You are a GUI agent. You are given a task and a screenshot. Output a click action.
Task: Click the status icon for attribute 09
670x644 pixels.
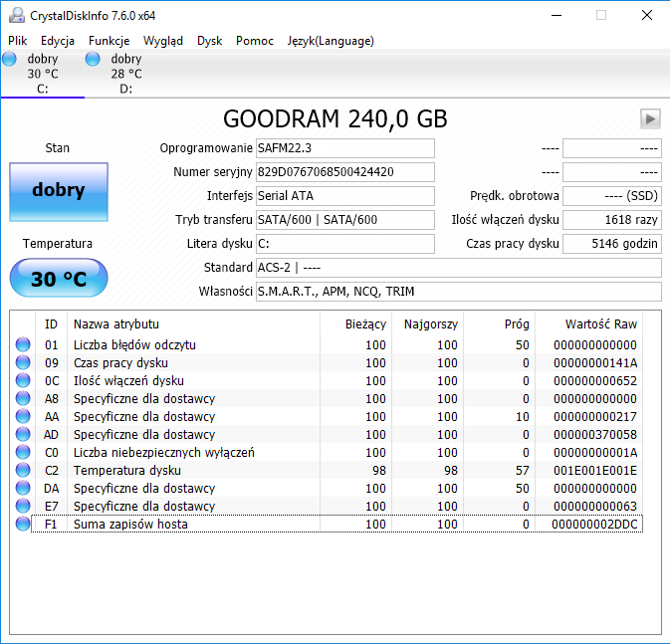(x=23, y=362)
